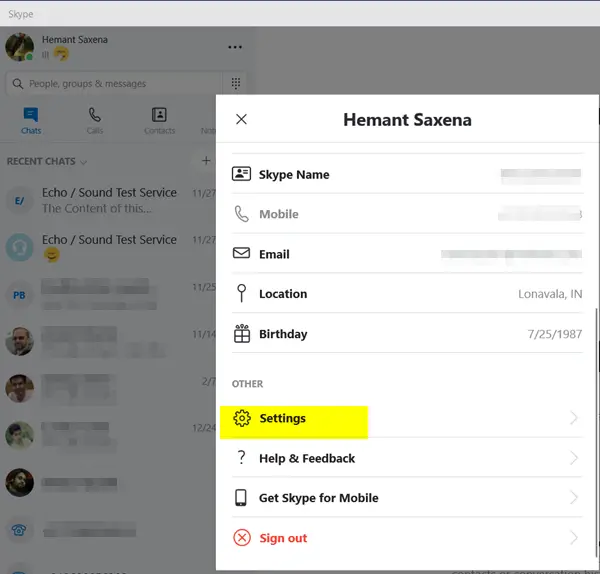Open Get Skype for Mobile
The width and height of the screenshot is (600, 574).
click(x=408, y=497)
